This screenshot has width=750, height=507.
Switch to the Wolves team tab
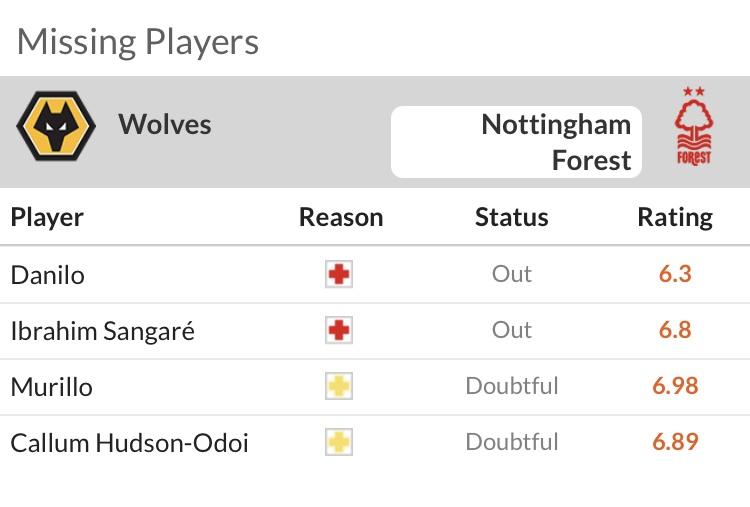[165, 124]
